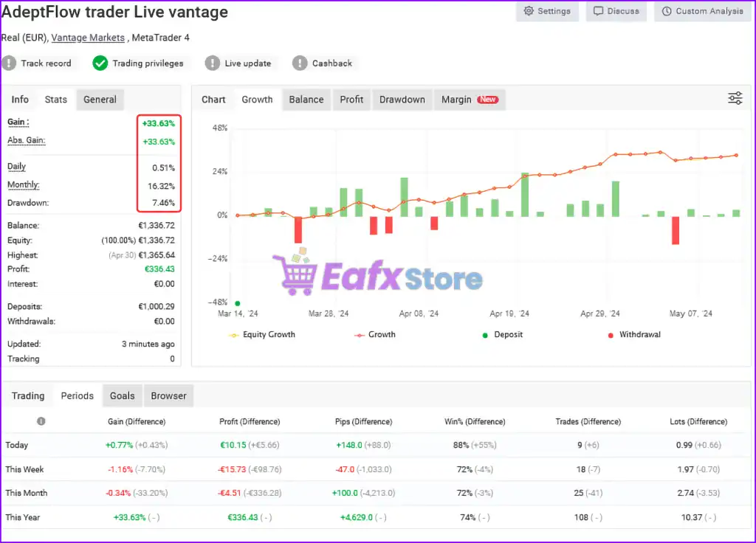Click the Cashback text label
The image size is (756, 543).
(x=332, y=63)
